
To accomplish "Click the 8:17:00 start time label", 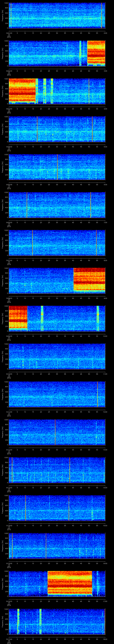I will click(9, 639).
